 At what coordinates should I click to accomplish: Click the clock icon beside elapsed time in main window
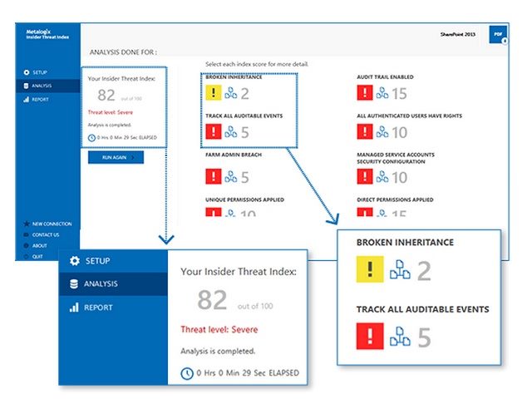click(91, 138)
